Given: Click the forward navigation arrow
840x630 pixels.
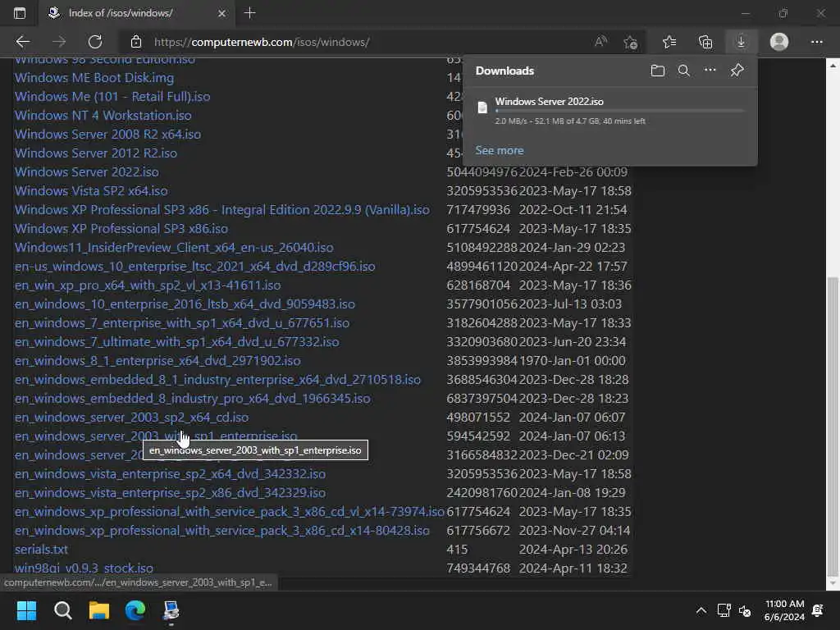Looking at the screenshot, I should [x=59, y=42].
